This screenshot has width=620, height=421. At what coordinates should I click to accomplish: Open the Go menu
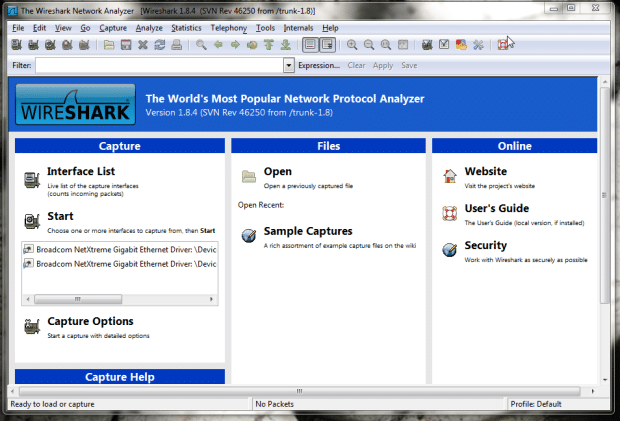tap(85, 28)
